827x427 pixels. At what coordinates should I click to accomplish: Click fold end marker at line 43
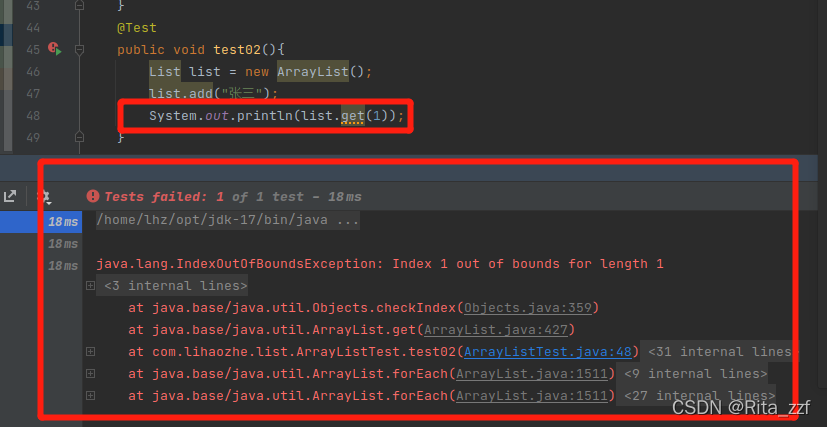click(x=79, y=5)
